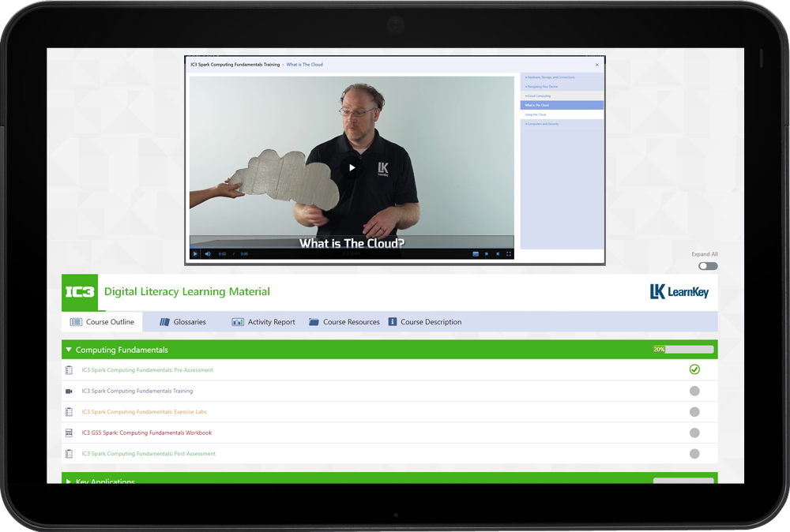Click the What is The Cloud breadcrumb title
This screenshot has width=790, height=532.
(x=305, y=65)
